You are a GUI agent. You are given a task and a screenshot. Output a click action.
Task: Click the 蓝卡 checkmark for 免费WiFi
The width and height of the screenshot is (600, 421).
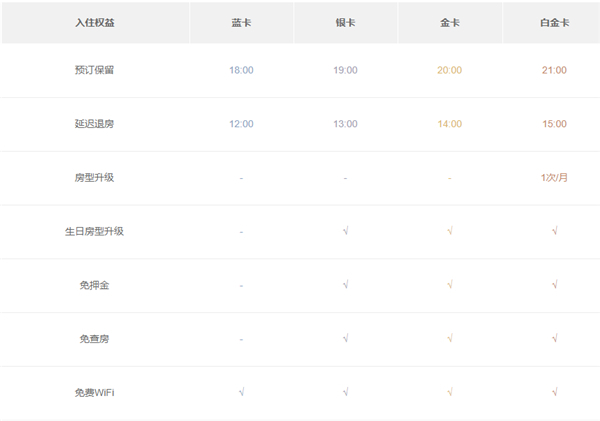coord(241,392)
